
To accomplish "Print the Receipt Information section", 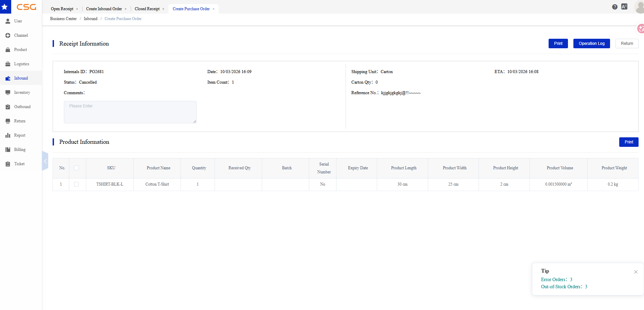I will pyautogui.click(x=558, y=44).
